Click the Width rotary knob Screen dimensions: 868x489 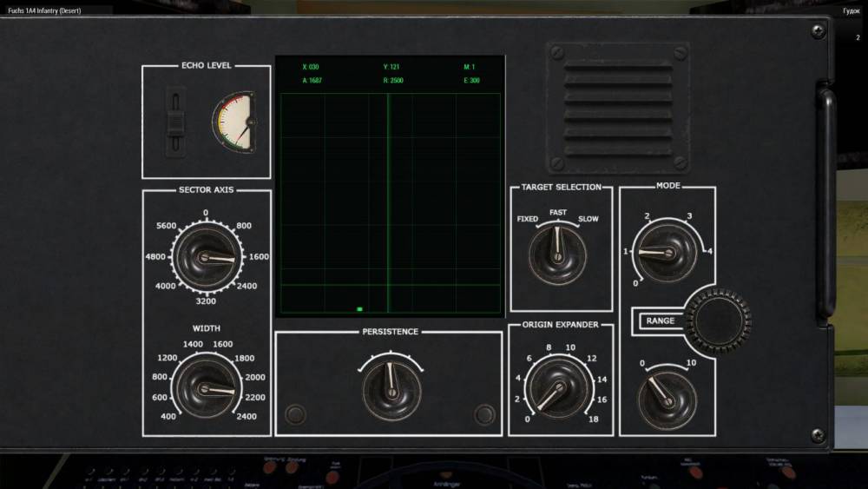pos(207,387)
